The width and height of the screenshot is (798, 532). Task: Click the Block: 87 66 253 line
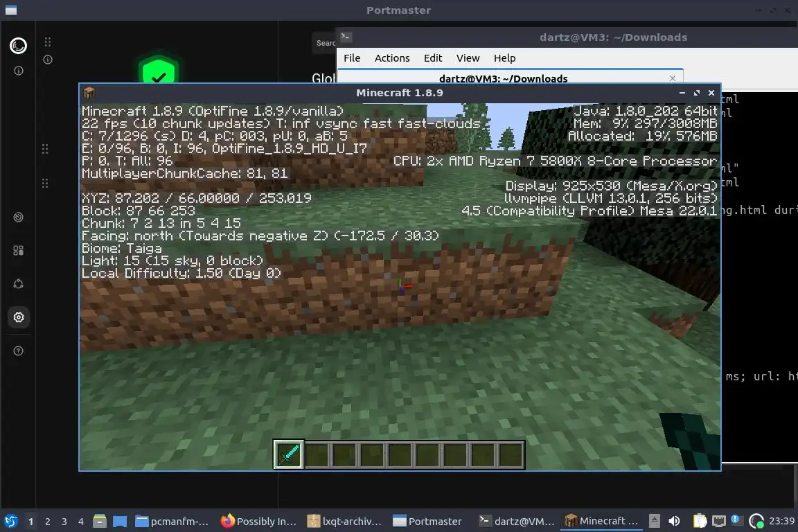[x=139, y=211]
